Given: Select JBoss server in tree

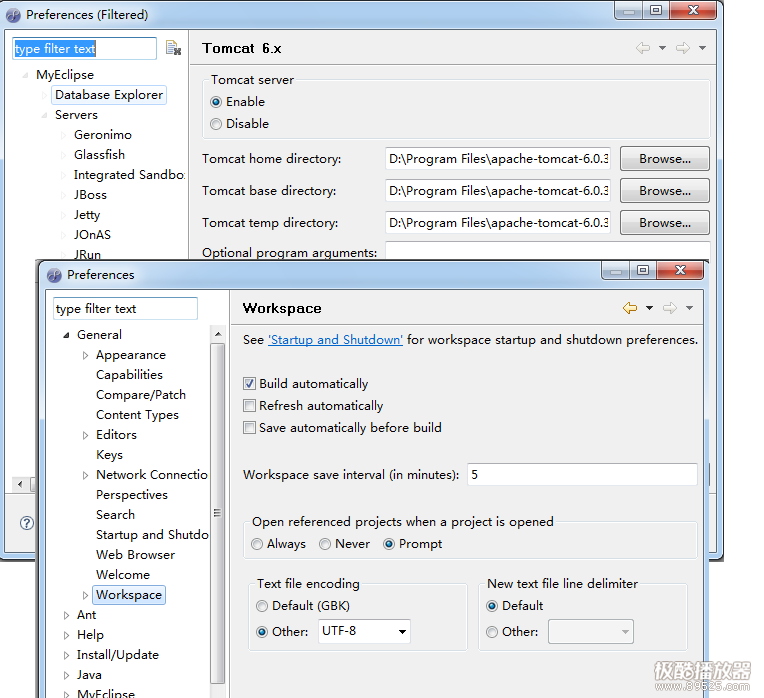Looking at the screenshot, I should point(90,194).
